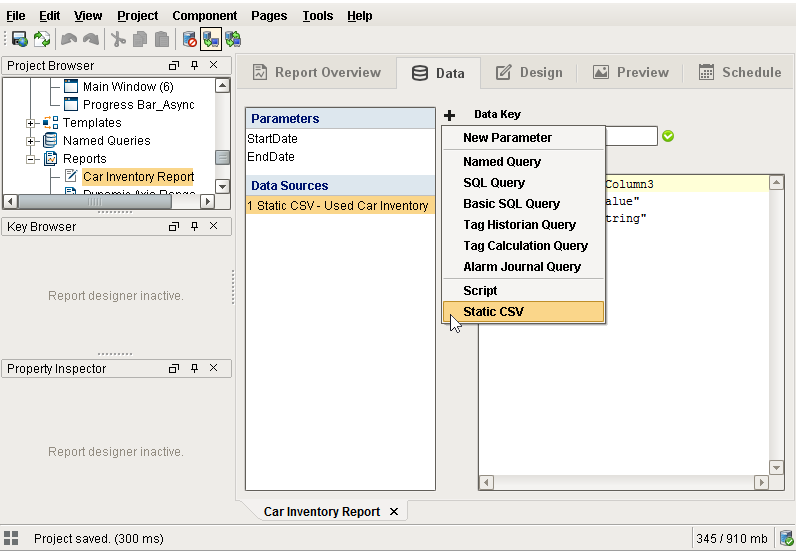Expand the Templates tree node
The width and height of the screenshot is (796, 551).
click(x=30, y=123)
